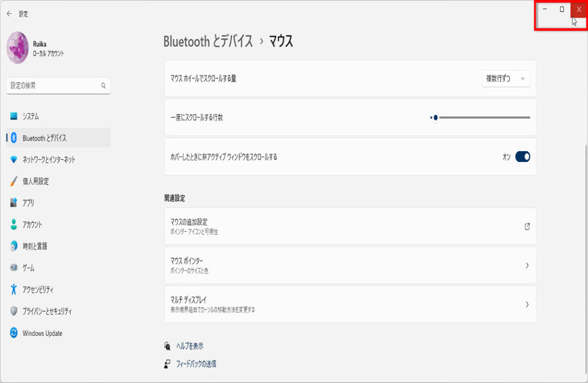Select 時刻と言語 in the sidebar

(34, 246)
